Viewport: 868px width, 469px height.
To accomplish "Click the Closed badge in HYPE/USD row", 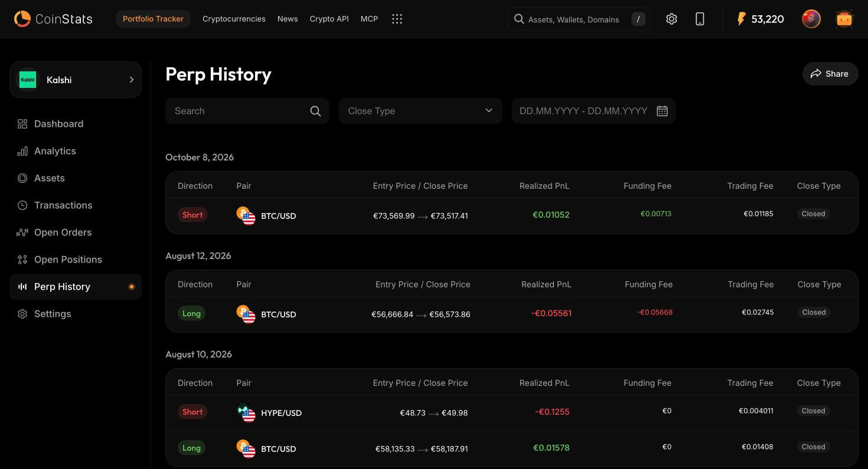I will 813,411.
